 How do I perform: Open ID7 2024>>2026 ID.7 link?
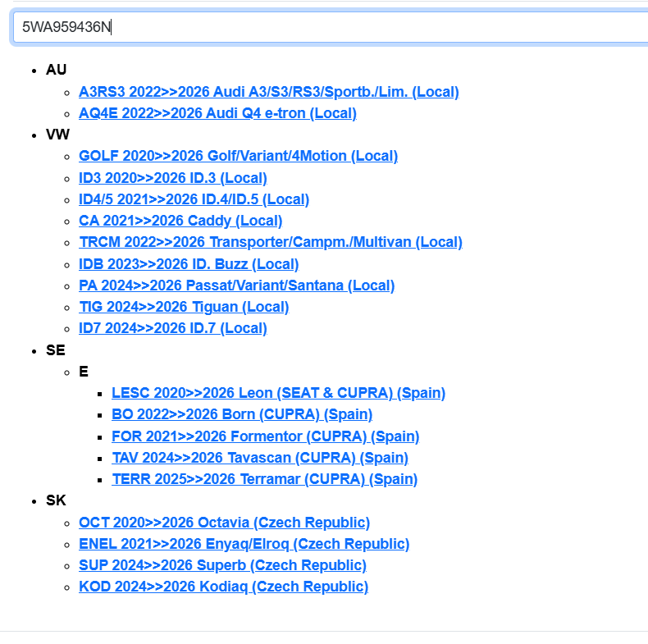[173, 328]
